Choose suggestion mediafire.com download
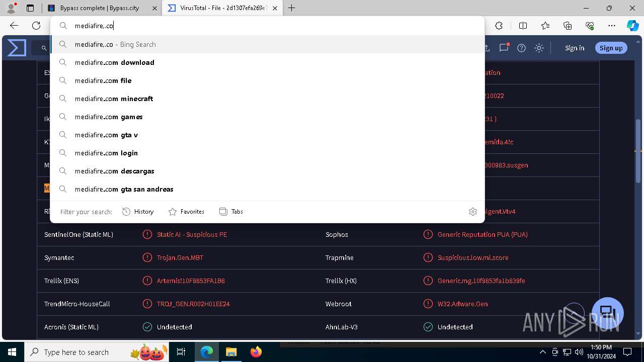644x362 pixels. coord(268,62)
